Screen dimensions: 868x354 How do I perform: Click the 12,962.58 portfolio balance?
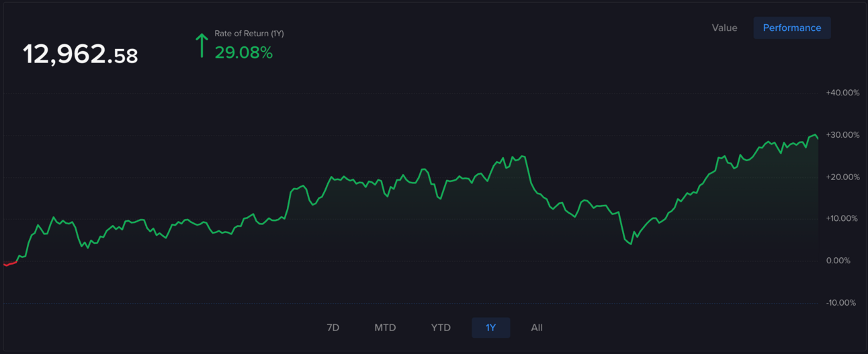81,54
